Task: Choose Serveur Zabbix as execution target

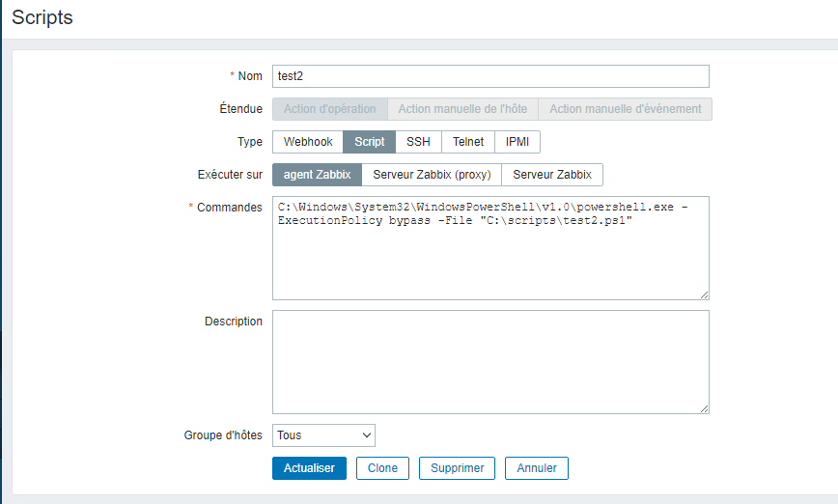Action: (x=552, y=175)
